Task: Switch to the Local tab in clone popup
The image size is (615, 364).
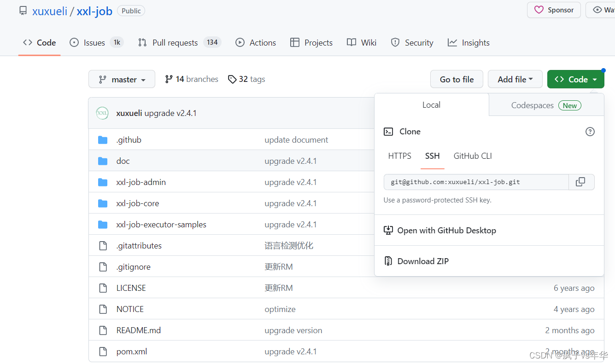Action: coord(432,105)
